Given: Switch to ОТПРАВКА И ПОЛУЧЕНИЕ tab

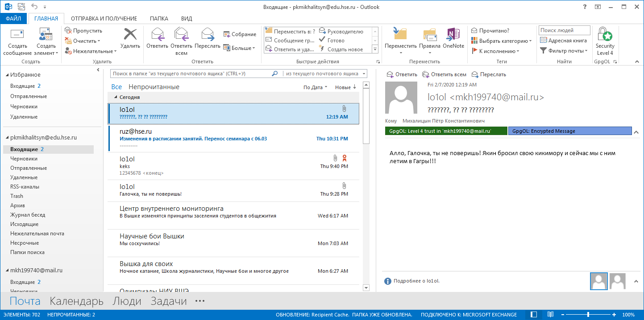Looking at the screenshot, I should click(x=104, y=19).
